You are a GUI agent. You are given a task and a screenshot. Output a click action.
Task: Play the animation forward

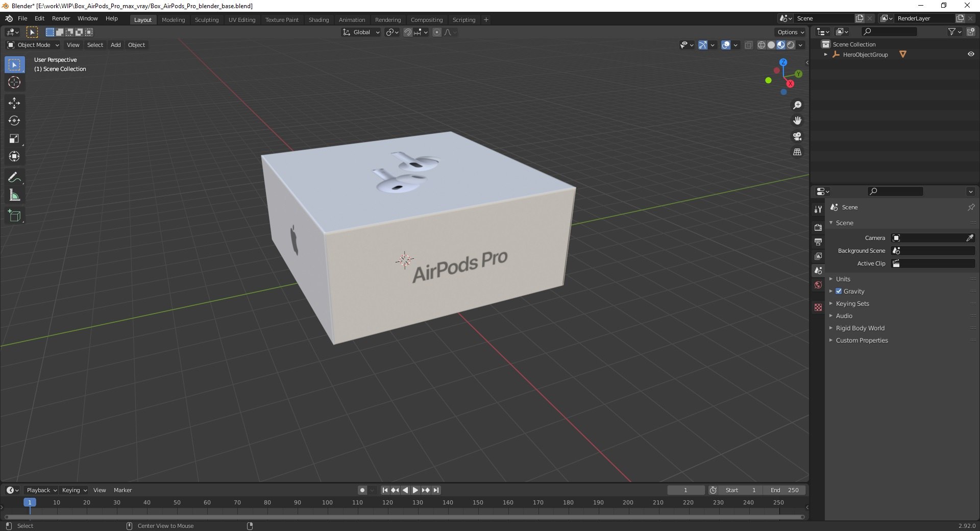(415, 490)
